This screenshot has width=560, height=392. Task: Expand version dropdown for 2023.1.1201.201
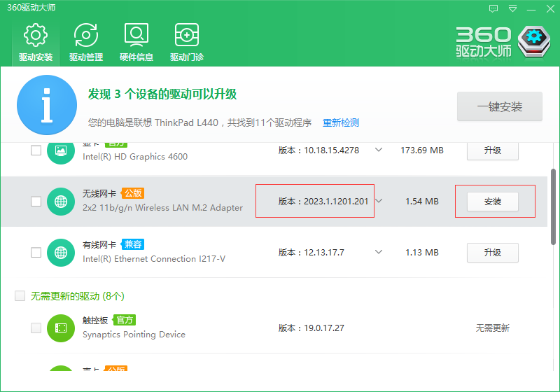(x=379, y=201)
